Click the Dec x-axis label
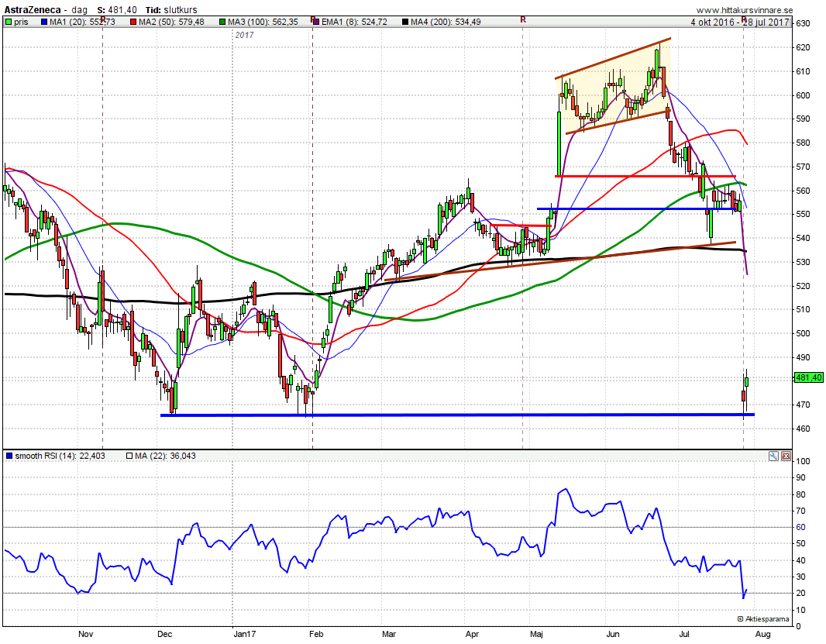Screen dimensions: 826x644 coord(165,634)
